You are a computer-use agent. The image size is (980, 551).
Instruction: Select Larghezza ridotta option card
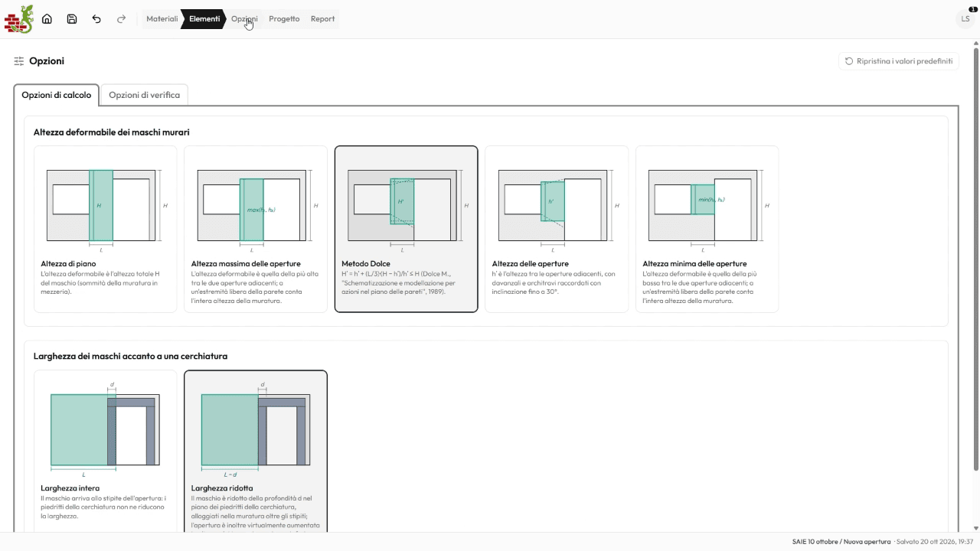(x=256, y=451)
